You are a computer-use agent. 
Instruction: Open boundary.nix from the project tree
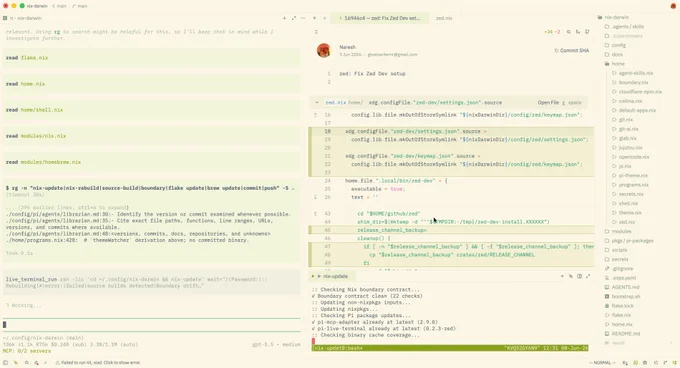[630, 82]
